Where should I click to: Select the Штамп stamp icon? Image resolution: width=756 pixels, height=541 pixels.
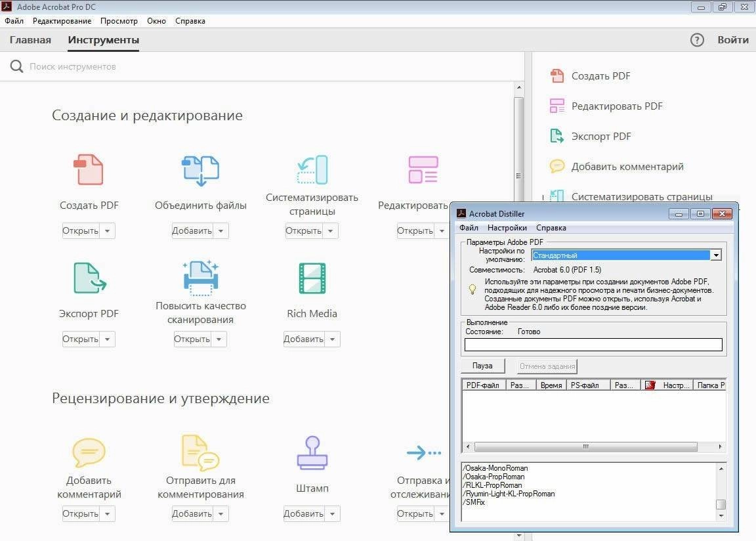click(x=312, y=453)
